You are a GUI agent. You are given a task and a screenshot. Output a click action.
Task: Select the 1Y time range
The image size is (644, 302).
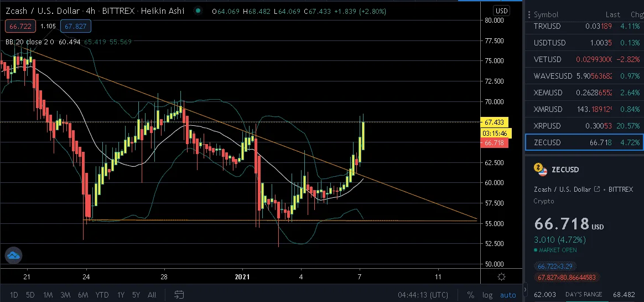pos(121,295)
